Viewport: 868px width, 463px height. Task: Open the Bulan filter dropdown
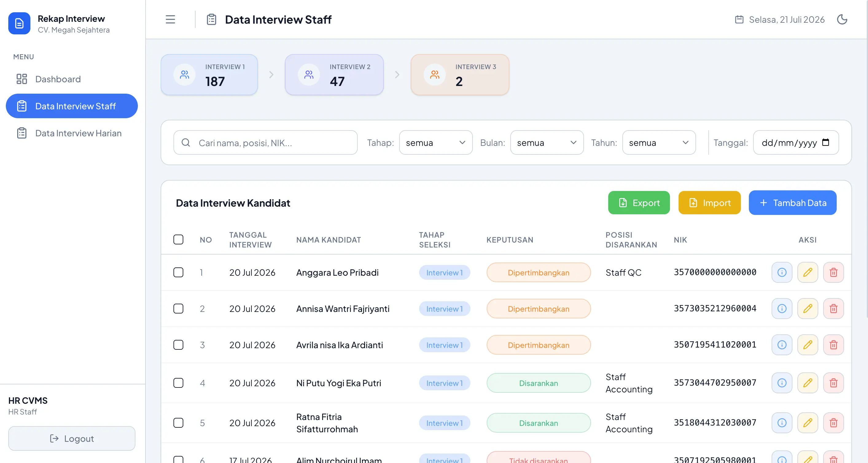tap(547, 142)
